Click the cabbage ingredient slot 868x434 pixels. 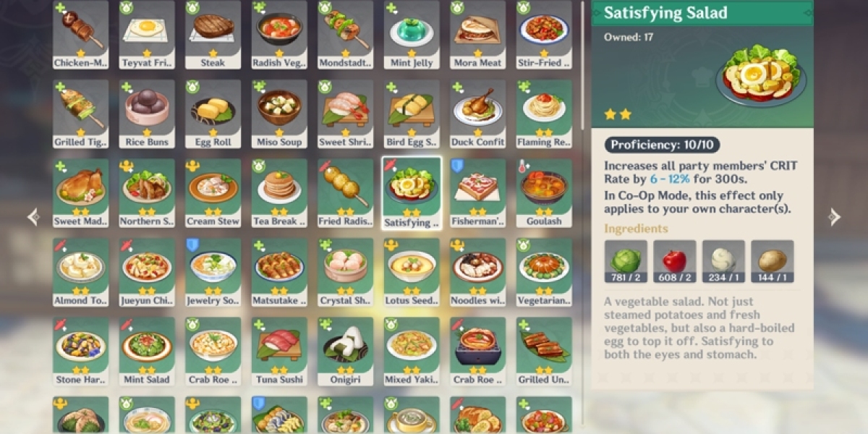click(626, 262)
